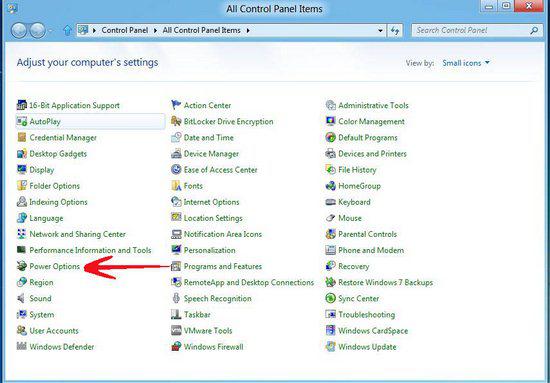
Task: Click the Windows Update icon
Action: (330, 347)
